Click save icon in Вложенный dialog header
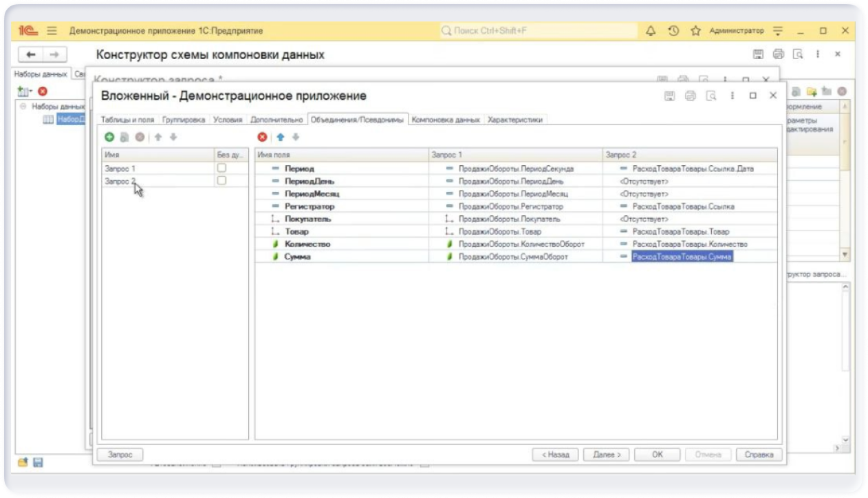The width and height of the screenshot is (868, 498). (669, 96)
